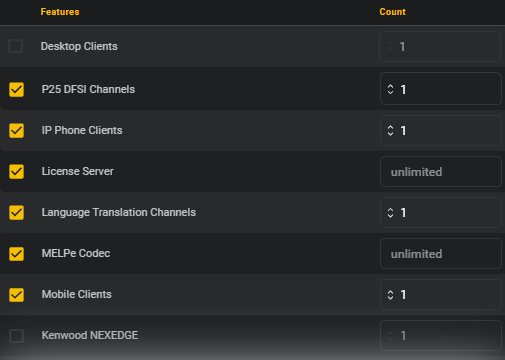
Task: Select the MELPe Codec feature label
Action: pos(76,253)
